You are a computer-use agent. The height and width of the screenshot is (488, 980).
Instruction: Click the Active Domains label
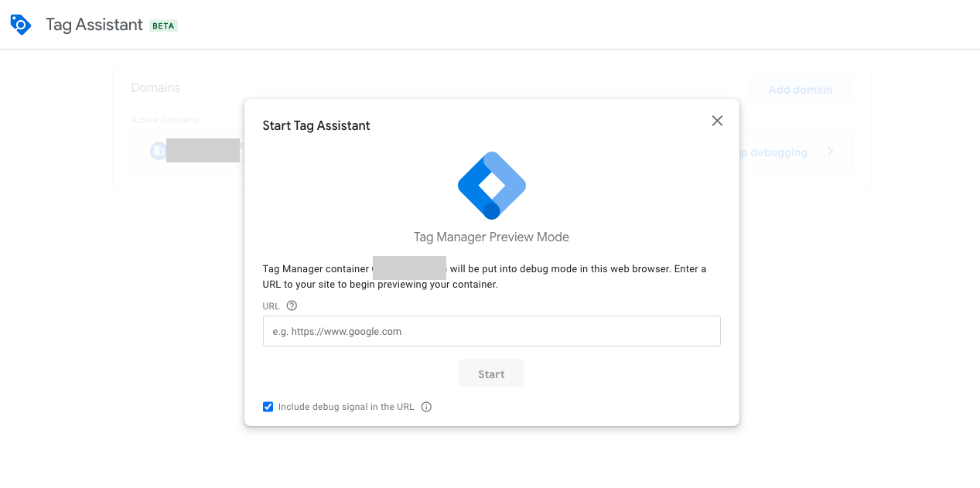pyautogui.click(x=165, y=120)
